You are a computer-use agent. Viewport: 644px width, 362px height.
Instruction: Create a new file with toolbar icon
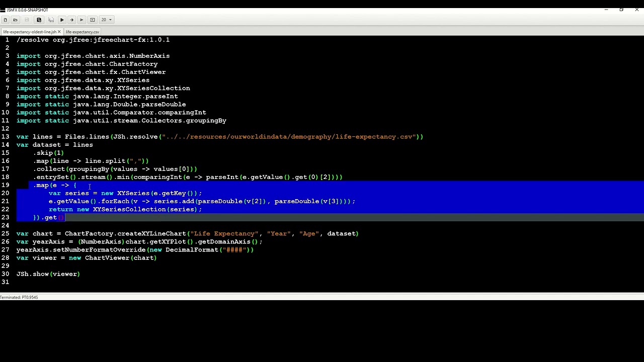(5, 20)
